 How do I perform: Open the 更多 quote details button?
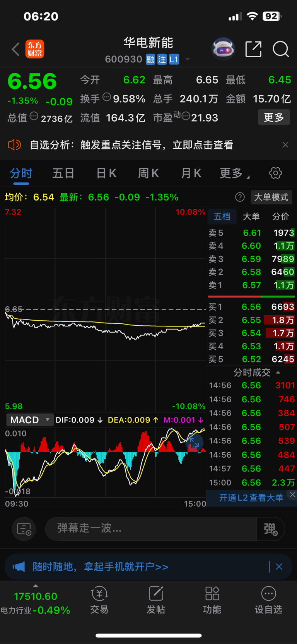tap(274, 117)
